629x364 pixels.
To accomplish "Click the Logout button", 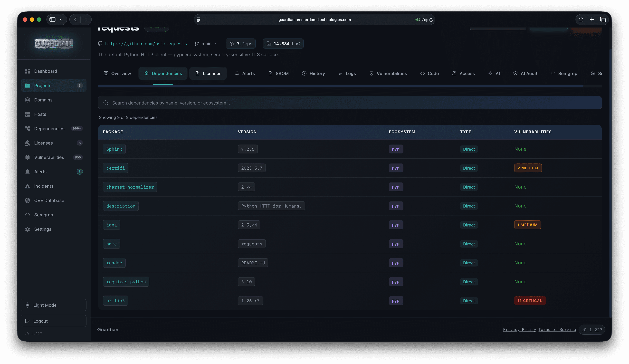I will pos(53,321).
